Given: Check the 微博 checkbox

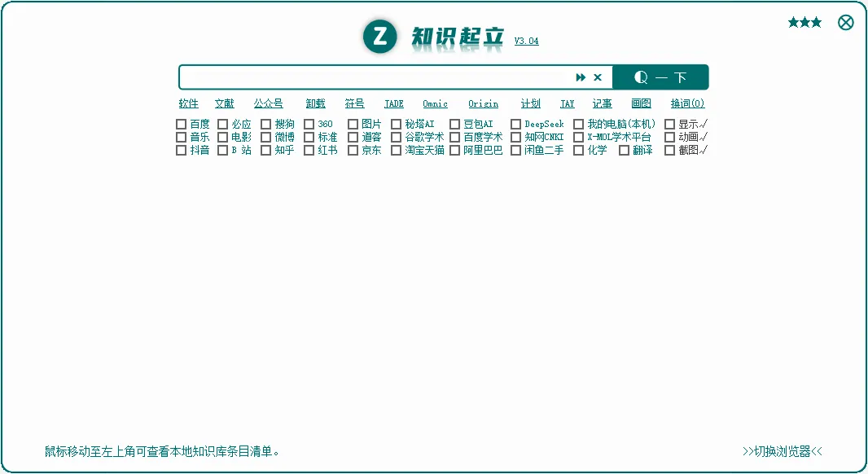Looking at the screenshot, I should 265,137.
